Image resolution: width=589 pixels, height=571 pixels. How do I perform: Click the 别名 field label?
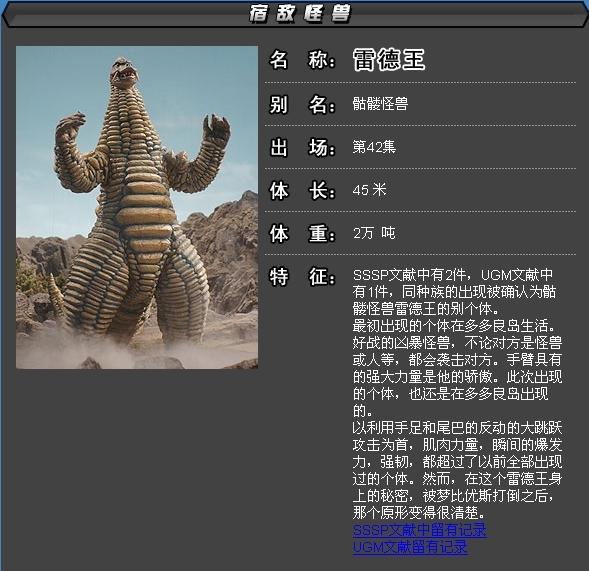tap(302, 104)
